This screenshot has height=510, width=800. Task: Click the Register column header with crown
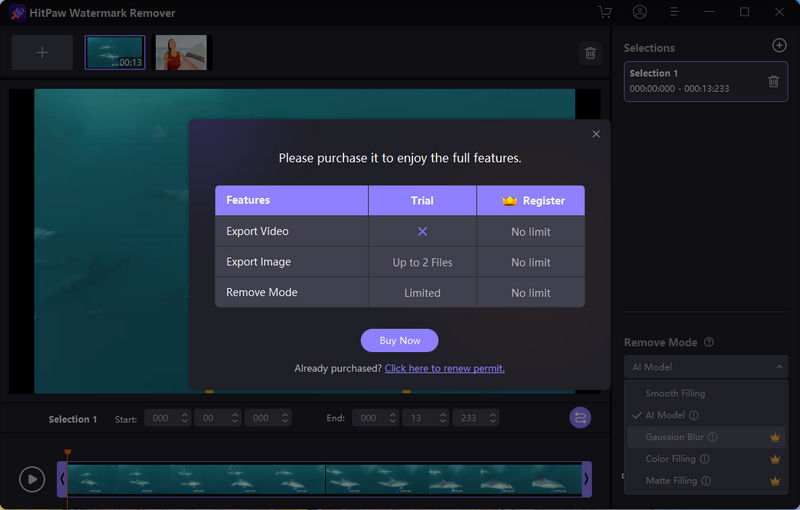531,200
